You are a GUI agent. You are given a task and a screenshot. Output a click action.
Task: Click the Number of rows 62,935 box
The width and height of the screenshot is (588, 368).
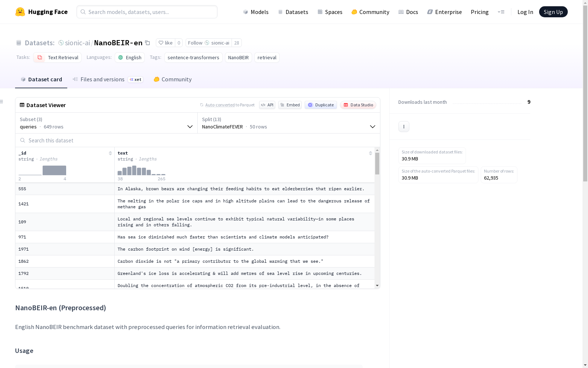point(499,175)
